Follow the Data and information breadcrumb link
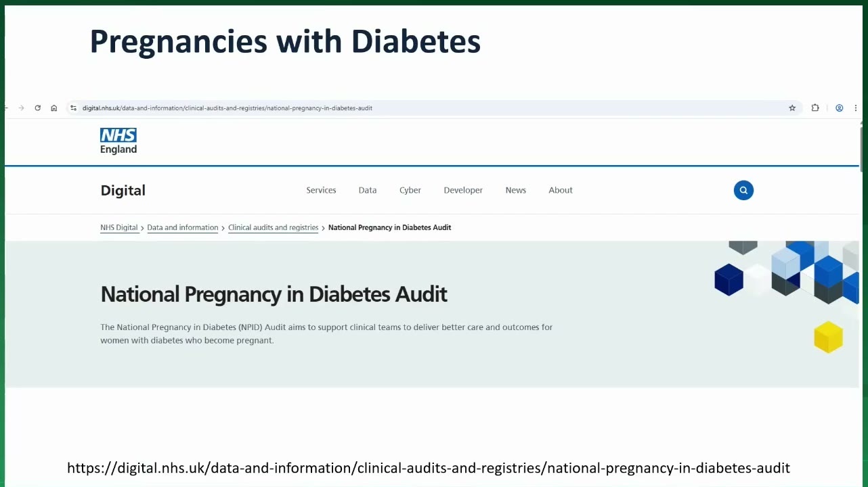The image size is (868, 487). point(183,228)
